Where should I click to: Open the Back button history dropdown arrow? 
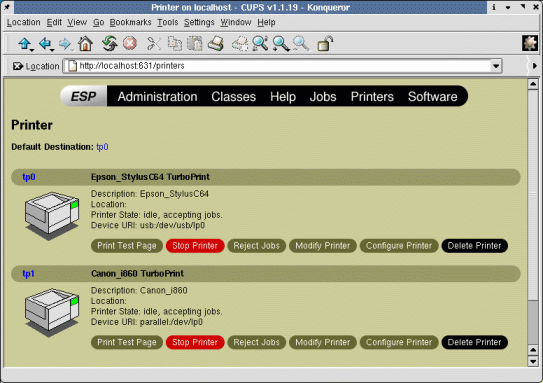tap(52, 51)
